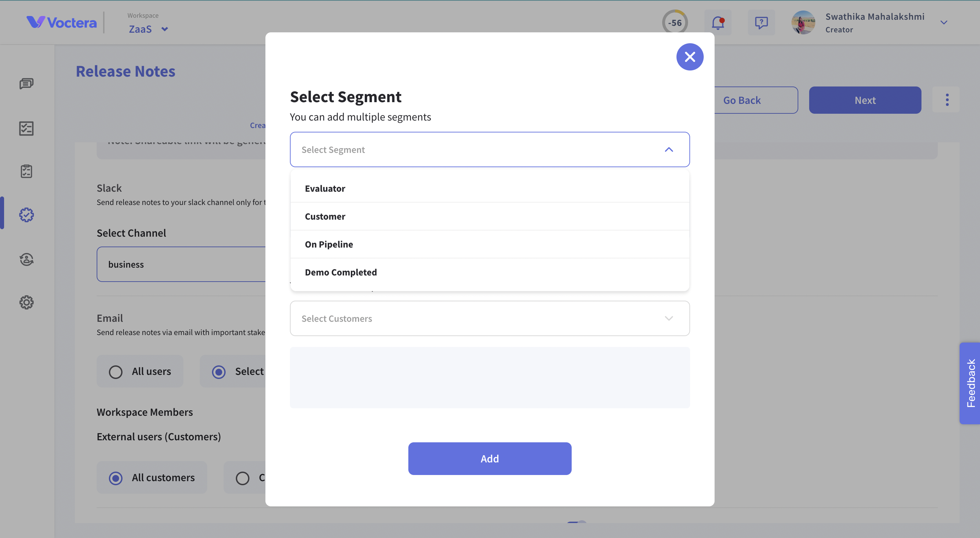Viewport: 980px width, 538px height.
Task: Click the Select Segment input field
Action: [490, 149]
